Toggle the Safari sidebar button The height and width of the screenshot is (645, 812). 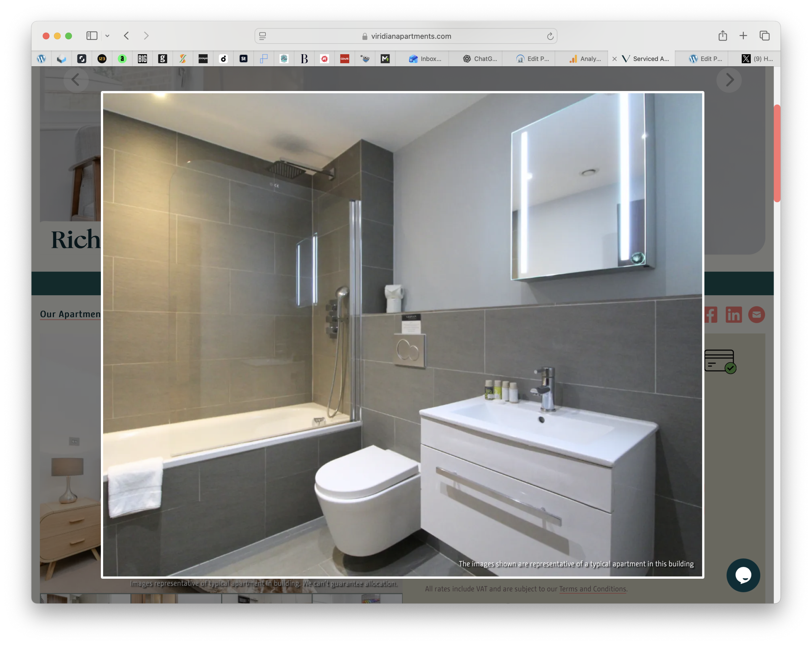tap(92, 36)
